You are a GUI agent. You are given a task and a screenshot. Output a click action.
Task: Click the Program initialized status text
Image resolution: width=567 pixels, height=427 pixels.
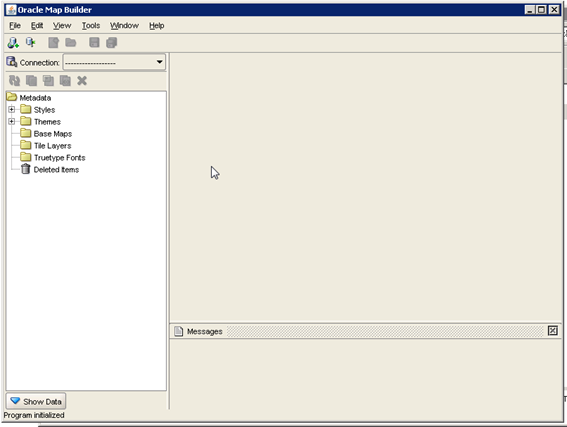point(34,415)
